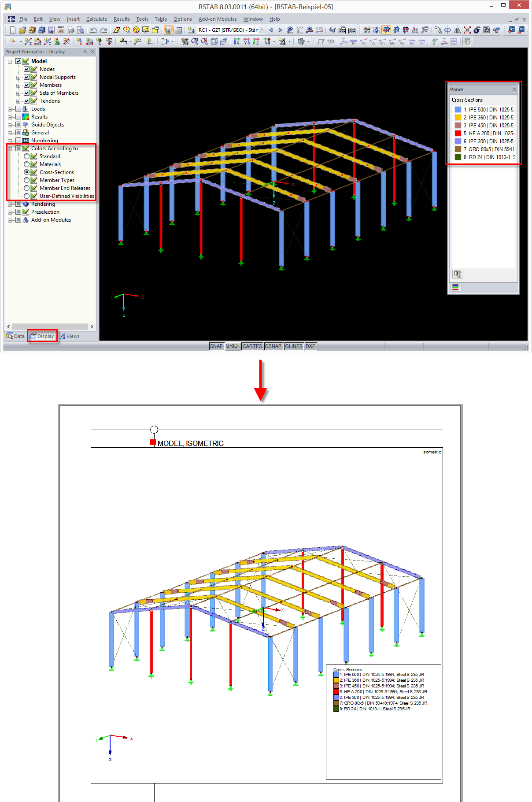
Task: Show bending moment Mz results icon
Action: tap(402, 41)
